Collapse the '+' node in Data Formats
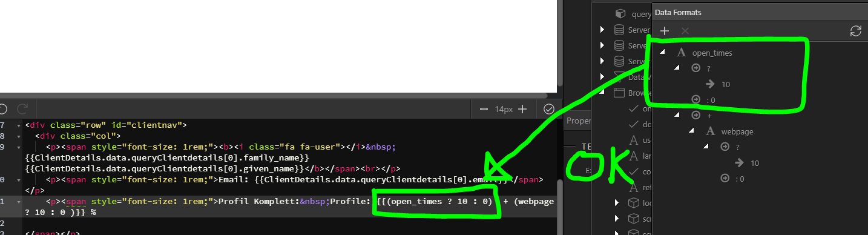 click(x=677, y=114)
